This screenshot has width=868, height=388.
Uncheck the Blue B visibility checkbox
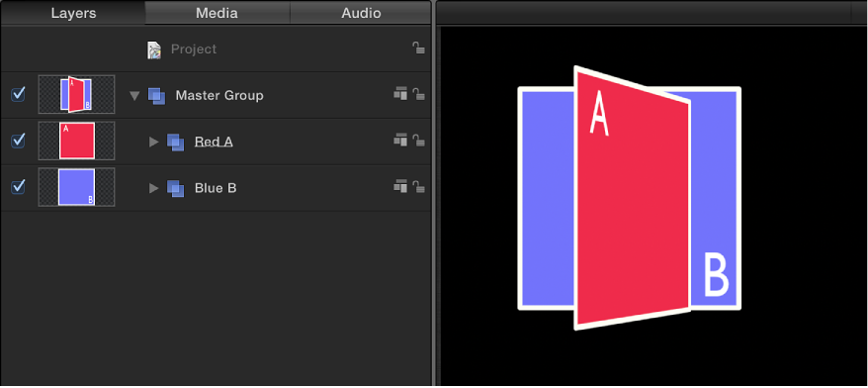pos(18,187)
